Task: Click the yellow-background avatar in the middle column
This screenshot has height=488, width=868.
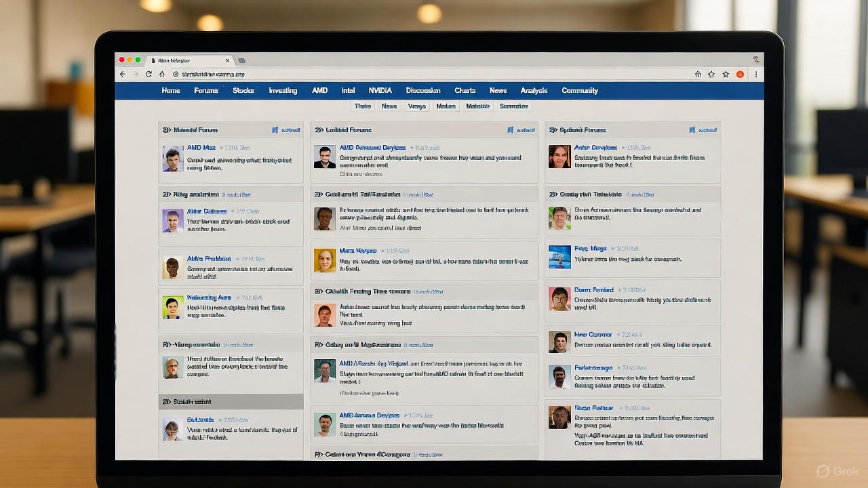Action: coord(325,260)
